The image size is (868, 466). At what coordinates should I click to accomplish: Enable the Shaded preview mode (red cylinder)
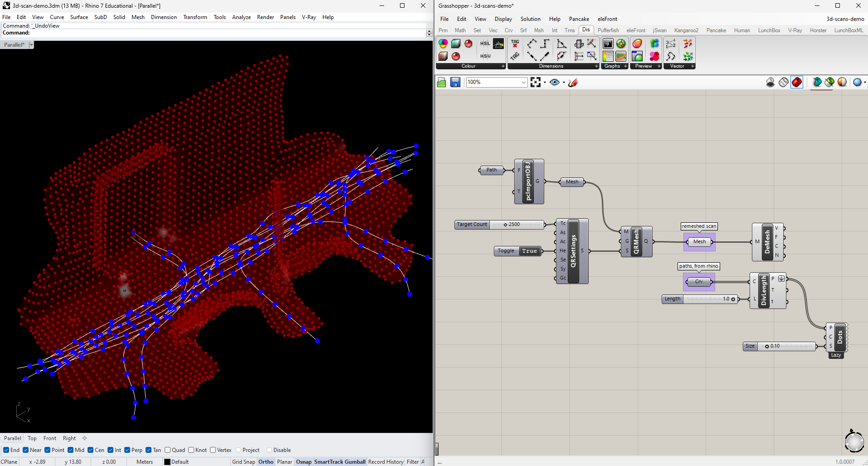coord(797,82)
